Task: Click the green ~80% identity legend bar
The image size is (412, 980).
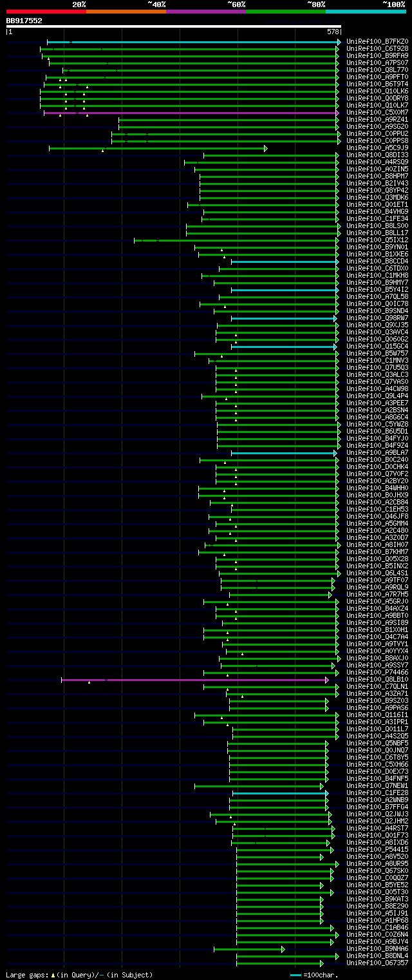Action: tap(286, 11)
